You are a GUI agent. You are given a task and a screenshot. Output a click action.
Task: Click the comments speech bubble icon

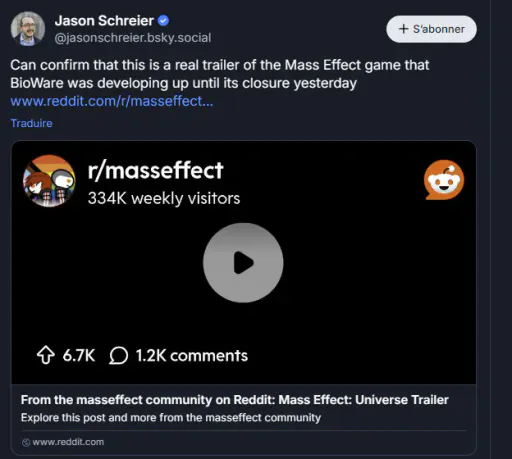(x=118, y=356)
